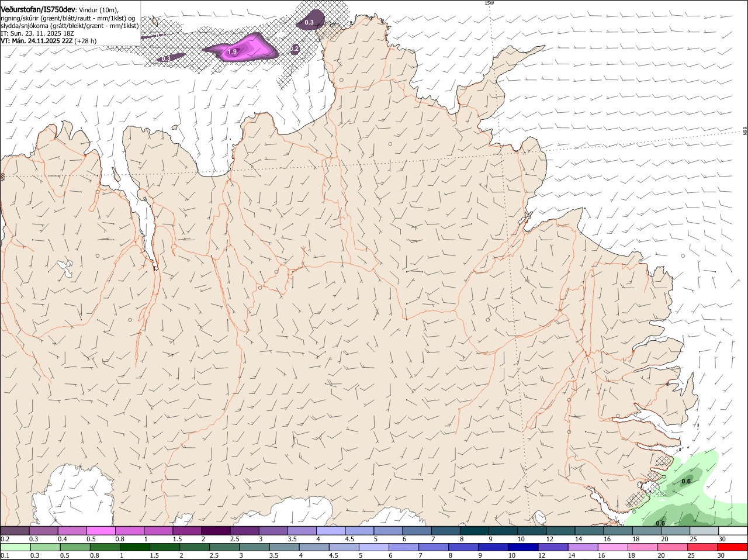The width and height of the screenshot is (748, 560).
Task: Select the upper-scale swatch starting at 6
Action: 417,531
